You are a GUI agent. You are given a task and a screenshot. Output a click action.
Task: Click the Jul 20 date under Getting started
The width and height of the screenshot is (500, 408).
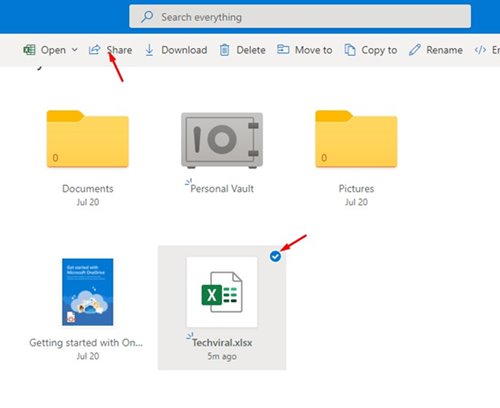pos(88,356)
